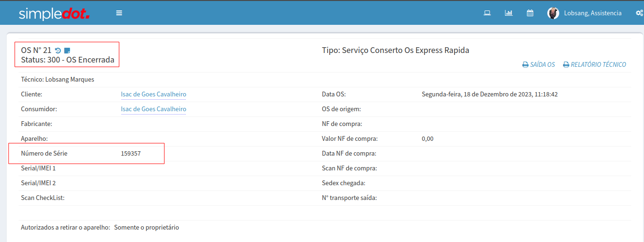The height and width of the screenshot is (242, 644).
Task: Click the Status 300 - OS Encerrada text
Action: pyautogui.click(x=68, y=60)
